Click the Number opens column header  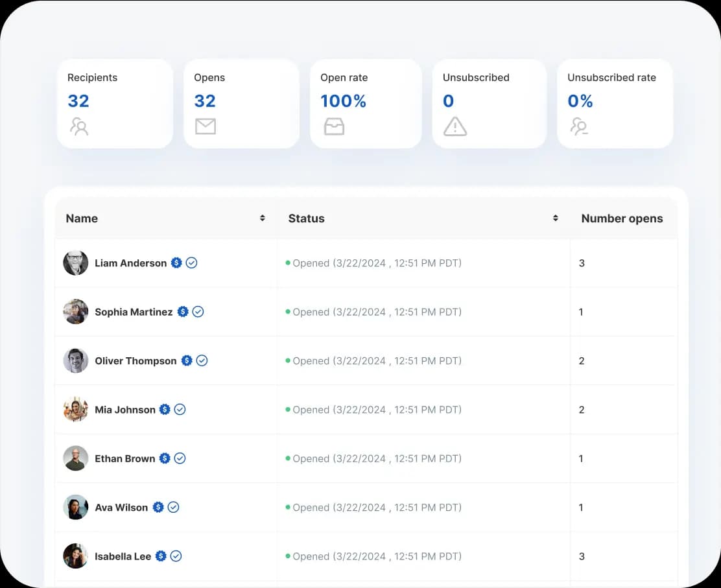622,218
